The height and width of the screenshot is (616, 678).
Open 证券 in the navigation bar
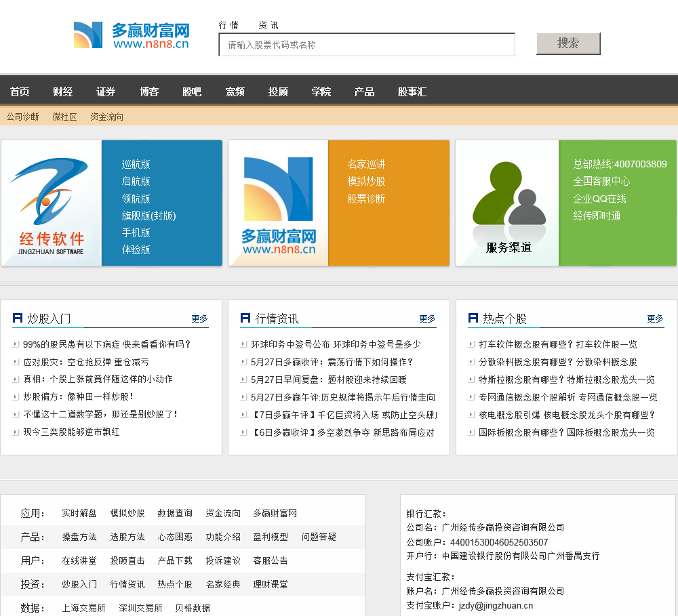tap(106, 91)
